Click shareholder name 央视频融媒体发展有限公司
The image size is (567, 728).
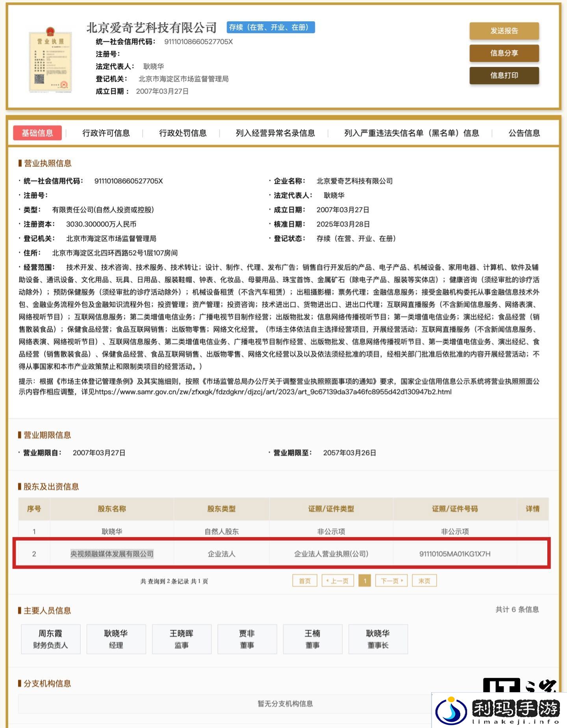tap(112, 554)
